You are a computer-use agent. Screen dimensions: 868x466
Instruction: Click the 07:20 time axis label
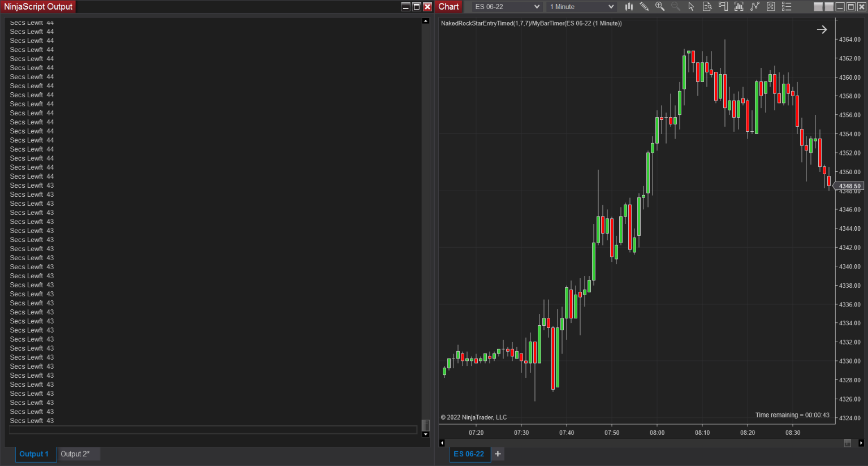click(x=476, y=433)
